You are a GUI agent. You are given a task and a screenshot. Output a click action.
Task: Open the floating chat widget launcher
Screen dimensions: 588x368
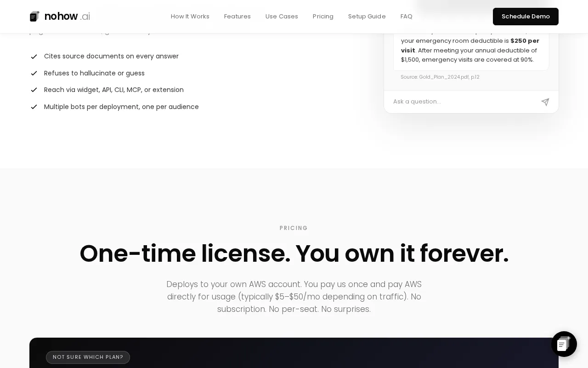click(x=564, y=344)
